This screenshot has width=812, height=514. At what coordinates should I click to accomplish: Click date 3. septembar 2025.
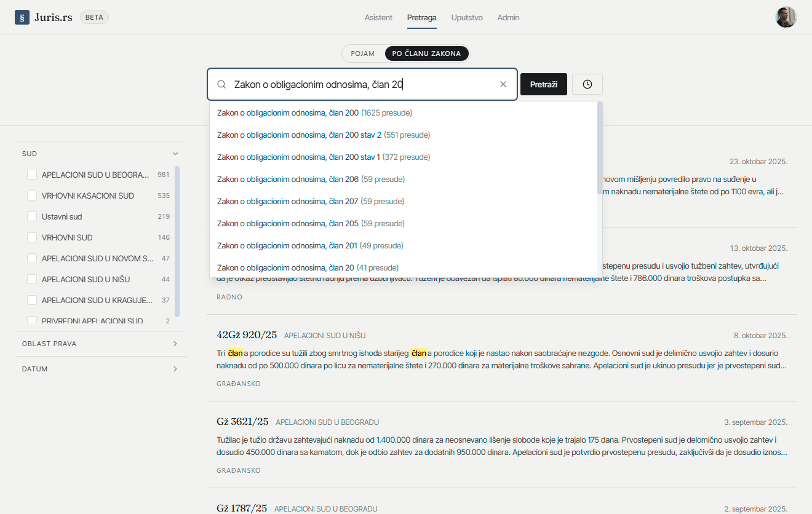coord(755,422)
